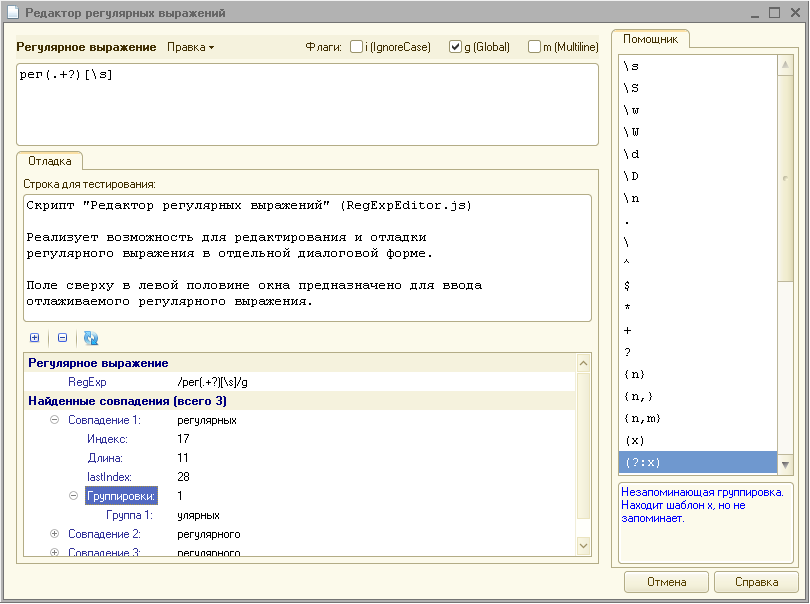Enable the m (Multiline) flag

pyautogui.click(x=534, y=47)
